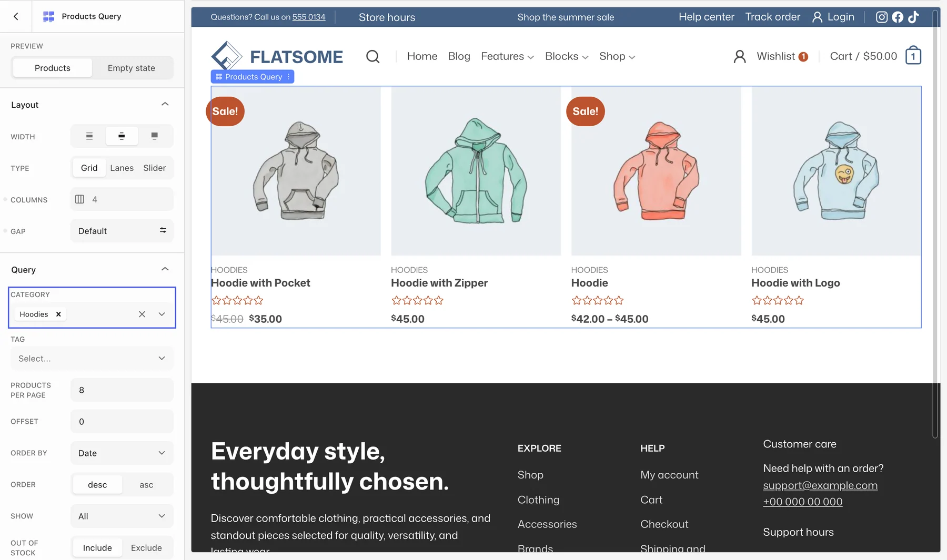Image resolution: width=947 pixels, height=560 pixels.
Task: Click the account user icon near Wishlist
Action: tap(739, 56)
